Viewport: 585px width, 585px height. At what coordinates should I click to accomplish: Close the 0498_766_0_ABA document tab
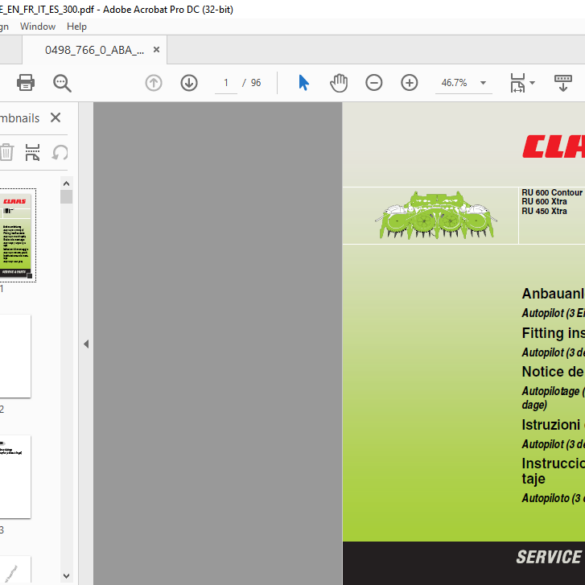[x=157, y=50]
